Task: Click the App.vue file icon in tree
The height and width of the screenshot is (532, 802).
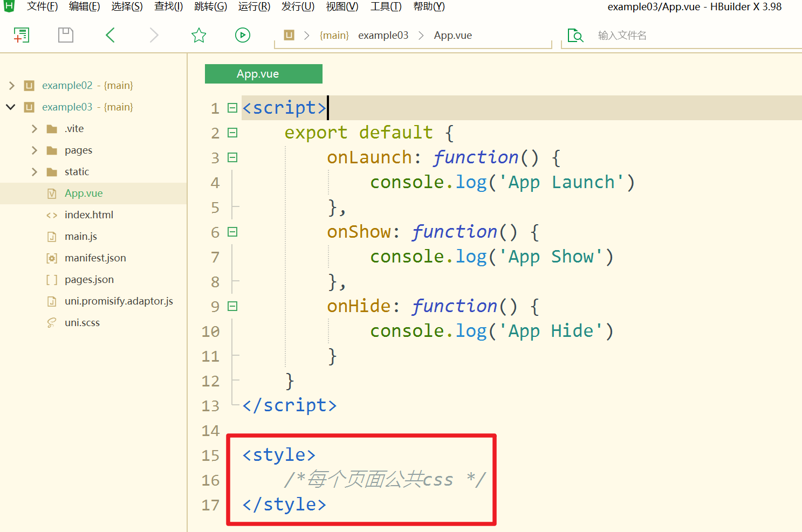Action: pos(52,194)
